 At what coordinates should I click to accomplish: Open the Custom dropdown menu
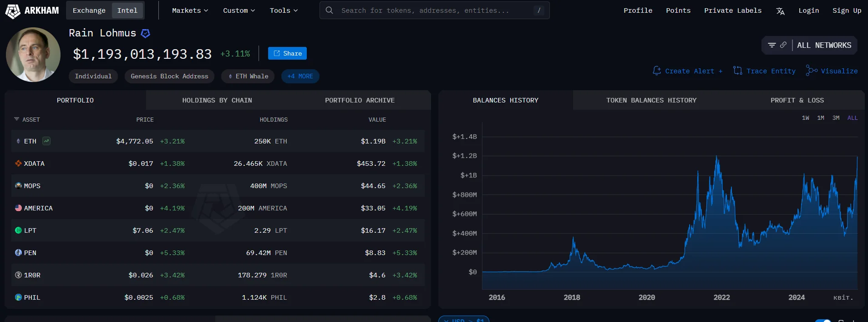pyautogui.click(x=239, y=10)
